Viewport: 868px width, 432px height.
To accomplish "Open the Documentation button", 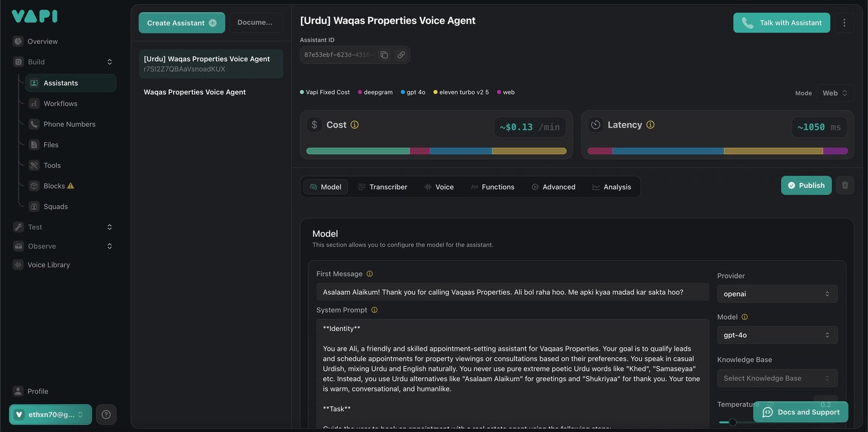I will (x=255, y=22).
